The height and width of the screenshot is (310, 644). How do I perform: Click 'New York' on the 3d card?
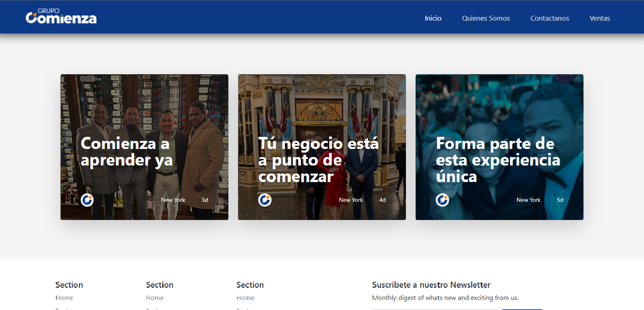(173, 200)
